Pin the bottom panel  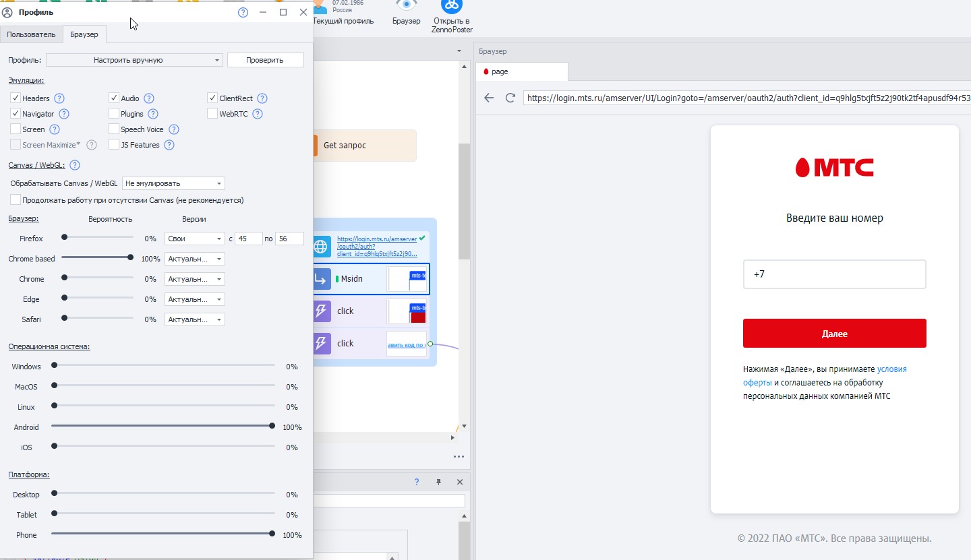438,482
